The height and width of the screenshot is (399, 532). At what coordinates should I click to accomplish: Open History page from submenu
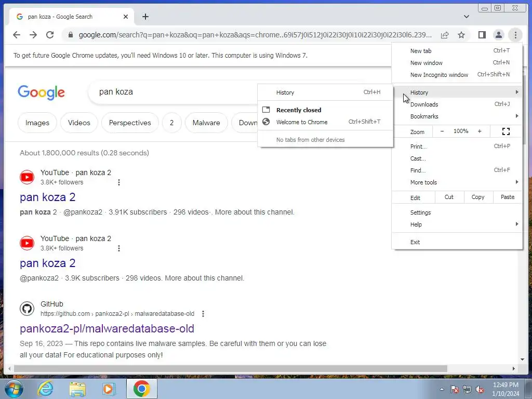click(325, 92)
